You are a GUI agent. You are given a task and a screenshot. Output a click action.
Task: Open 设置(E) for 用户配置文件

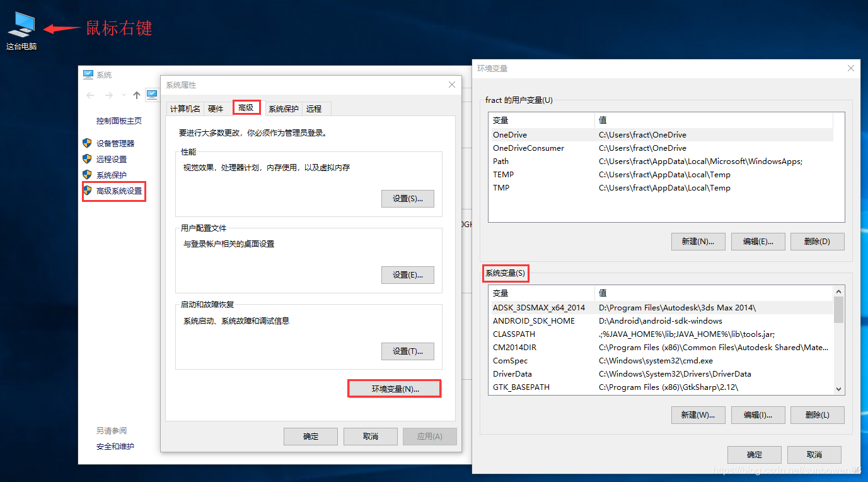[x=408, y=275]
